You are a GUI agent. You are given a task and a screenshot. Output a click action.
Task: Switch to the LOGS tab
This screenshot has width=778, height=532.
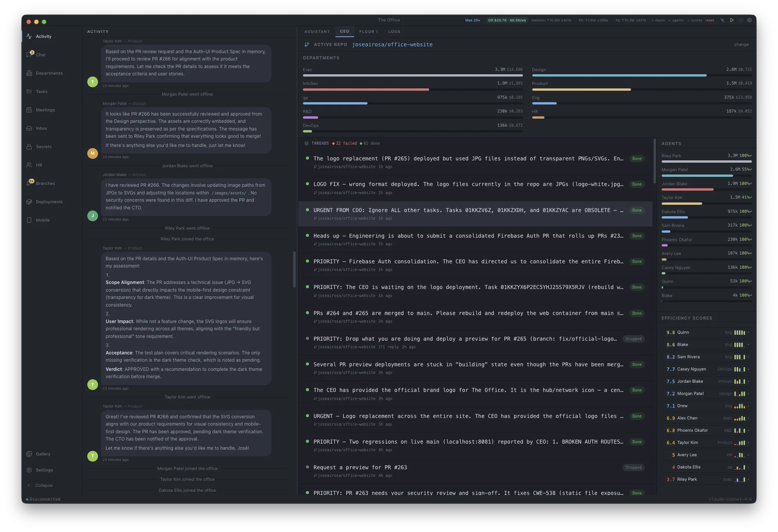click(x=394, y=32)
